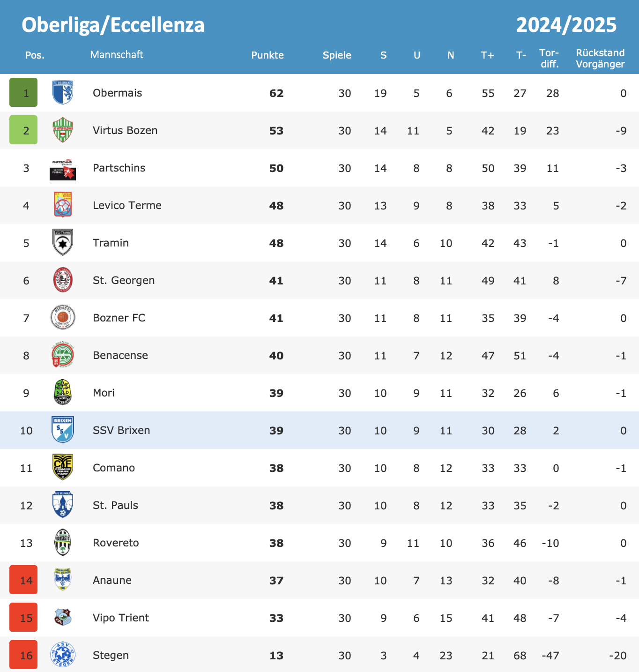Open the Rovereto striped club crest
Viewport: 639px width, 672px height.
(63, 542)
